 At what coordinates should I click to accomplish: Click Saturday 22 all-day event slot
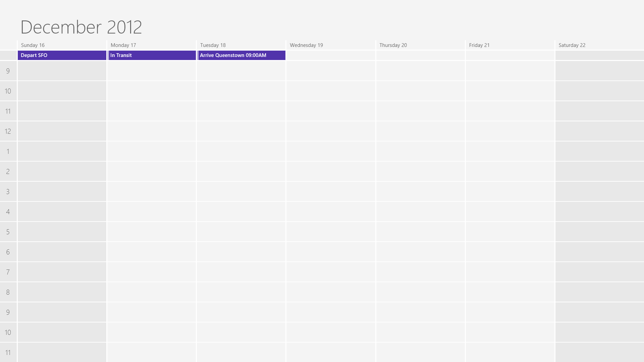pyautogui.click(x=599, y=55)
